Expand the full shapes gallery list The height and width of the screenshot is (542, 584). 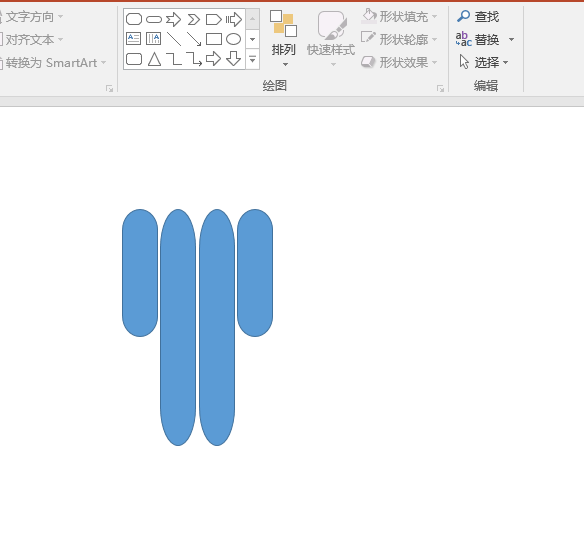[253, 59]
